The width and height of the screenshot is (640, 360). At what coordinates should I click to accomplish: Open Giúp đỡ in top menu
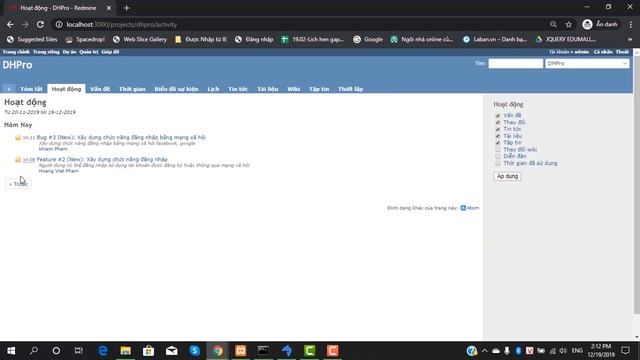pos(110,52)
